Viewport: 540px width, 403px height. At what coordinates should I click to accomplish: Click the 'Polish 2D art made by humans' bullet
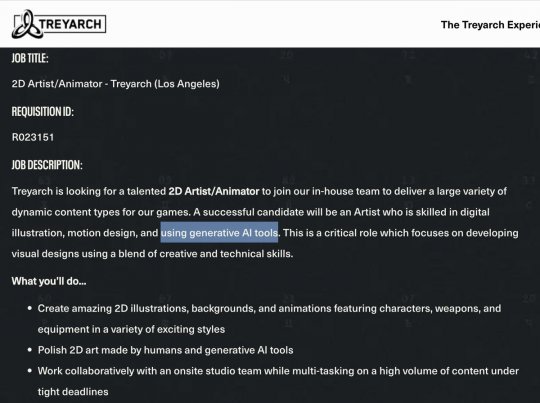coord(166,350)
